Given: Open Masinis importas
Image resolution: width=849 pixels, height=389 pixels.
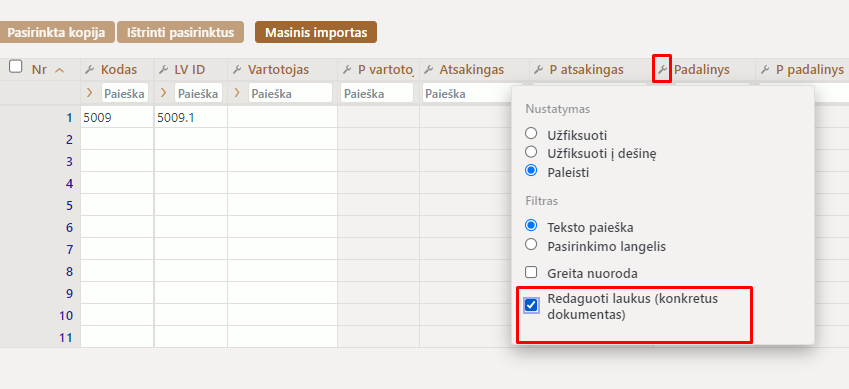Looking at the screenshot, I should pyautogui.click(x=316, y=32).
